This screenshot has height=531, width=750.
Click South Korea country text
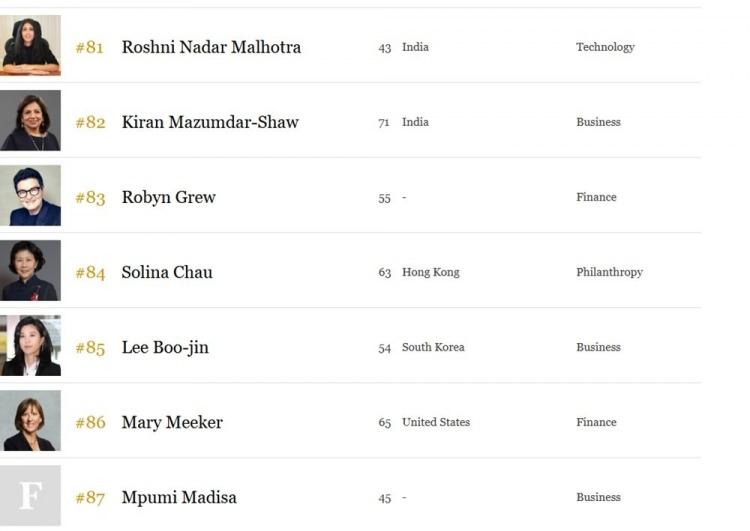433,347
